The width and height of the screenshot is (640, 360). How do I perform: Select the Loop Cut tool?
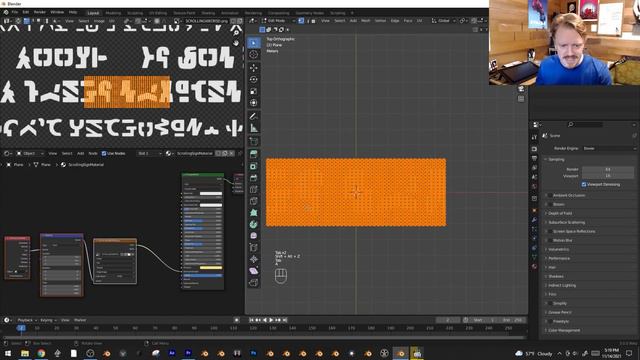point(253,189)
